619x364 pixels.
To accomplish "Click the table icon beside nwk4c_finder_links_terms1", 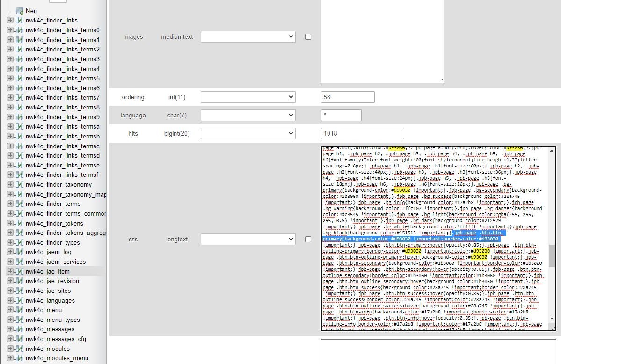I will coord(20,40).
